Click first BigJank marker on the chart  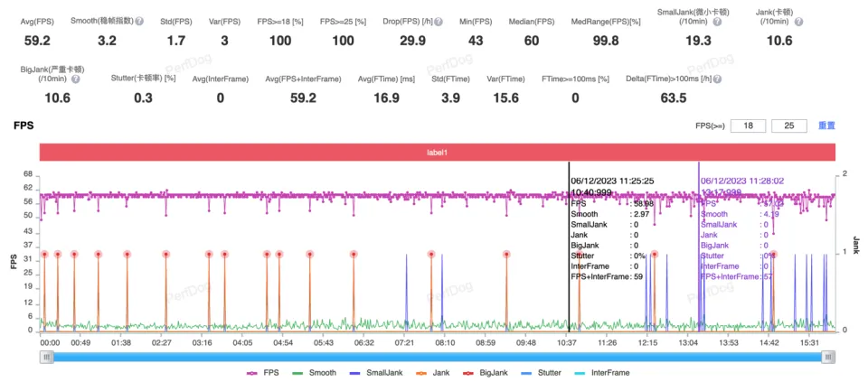(42, 255)
